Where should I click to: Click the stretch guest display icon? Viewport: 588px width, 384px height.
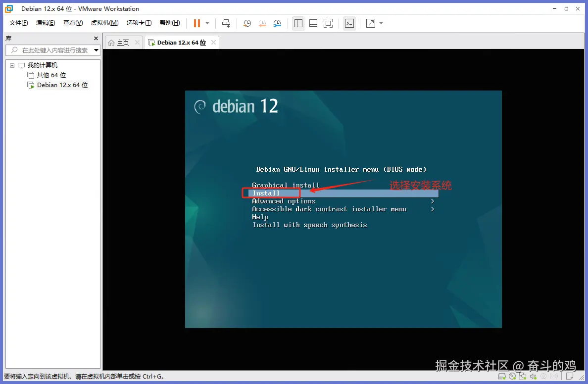point(371,23)
